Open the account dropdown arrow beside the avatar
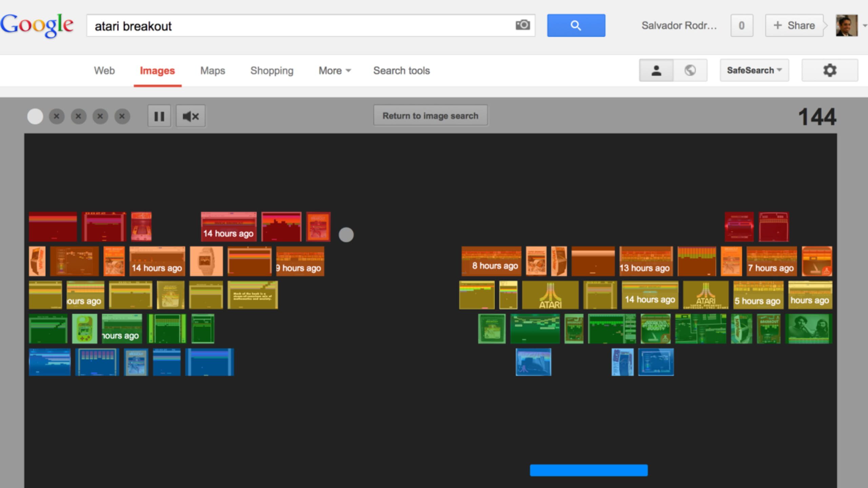The height and width of the screenshot is (488, 868). 864,25
